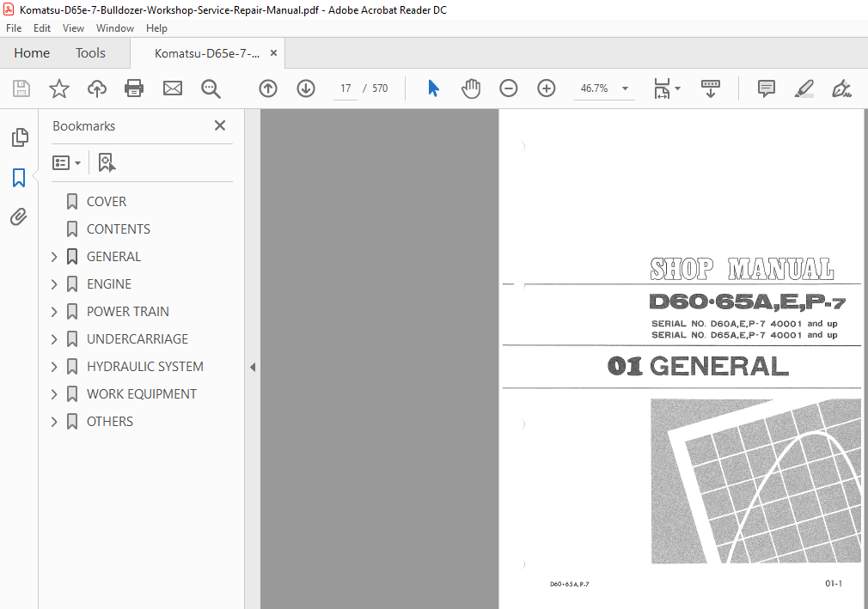
Task: Send the file by email envelope icon
Action: tap(173, 88)
